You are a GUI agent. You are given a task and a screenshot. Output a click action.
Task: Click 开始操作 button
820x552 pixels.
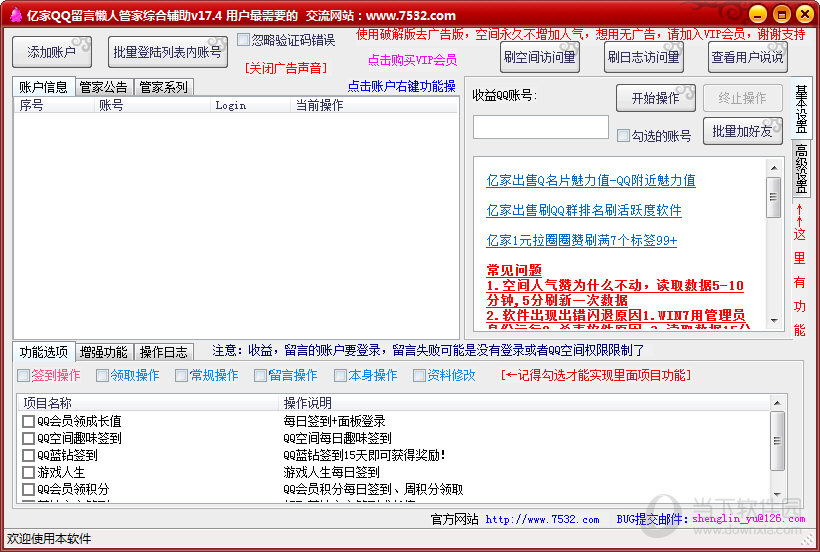[x=656, y=98]
